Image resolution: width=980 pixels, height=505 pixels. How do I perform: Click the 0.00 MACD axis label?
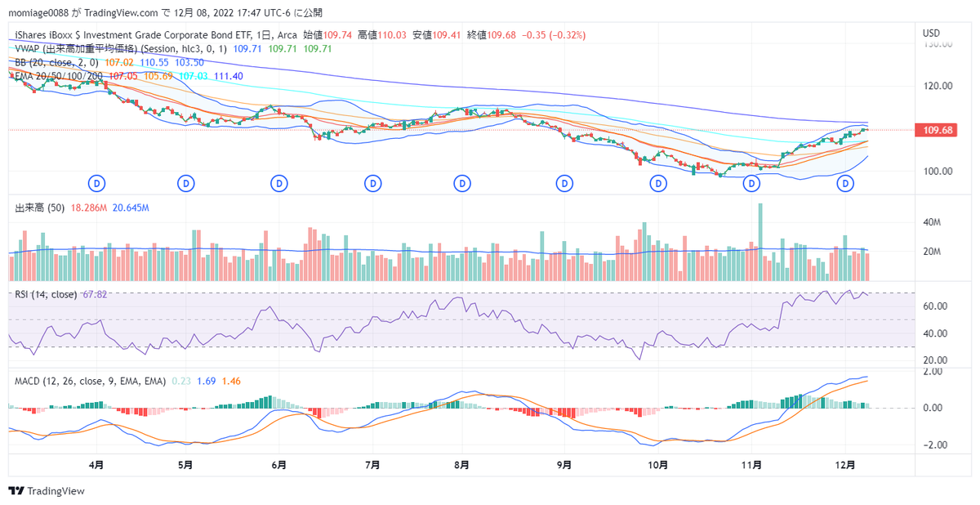[x=933, y=408]
